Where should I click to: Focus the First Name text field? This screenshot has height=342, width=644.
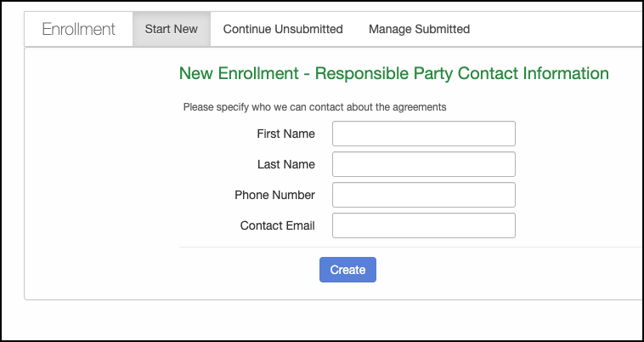[x=423, y=134]
